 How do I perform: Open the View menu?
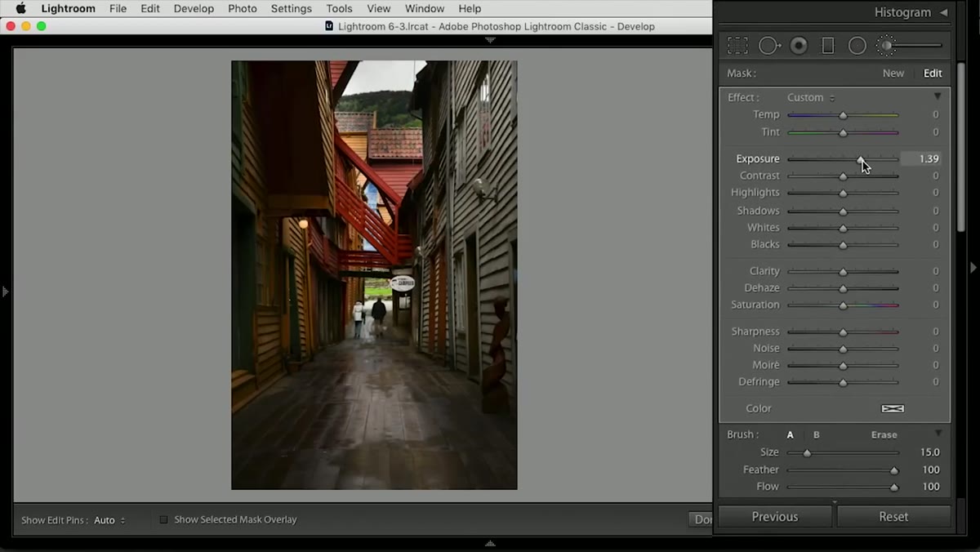379,9
